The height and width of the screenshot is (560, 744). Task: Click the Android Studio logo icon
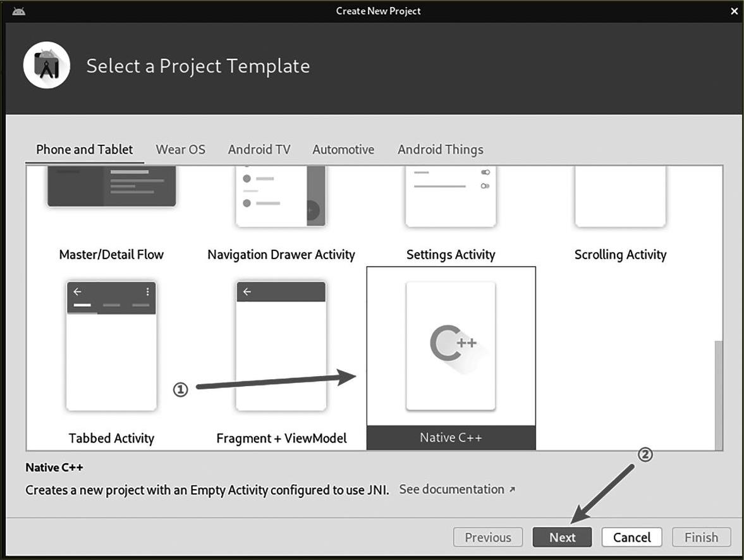[47, 66]
